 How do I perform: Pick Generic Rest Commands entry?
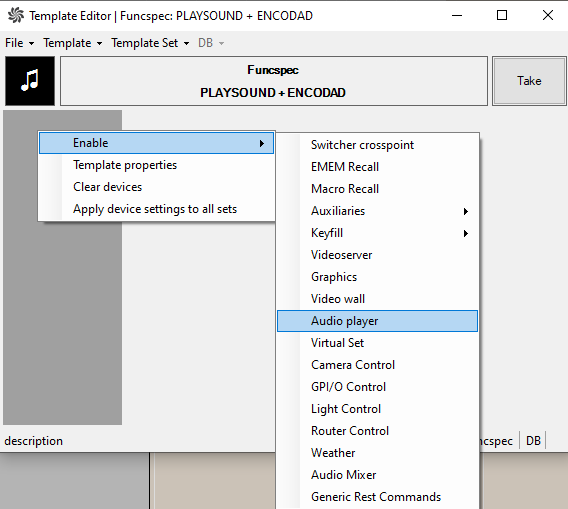click(x=377, y=497)
